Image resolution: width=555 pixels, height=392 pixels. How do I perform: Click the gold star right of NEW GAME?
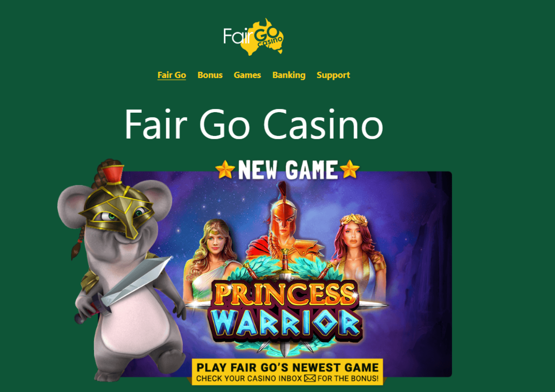click(350, 169)
